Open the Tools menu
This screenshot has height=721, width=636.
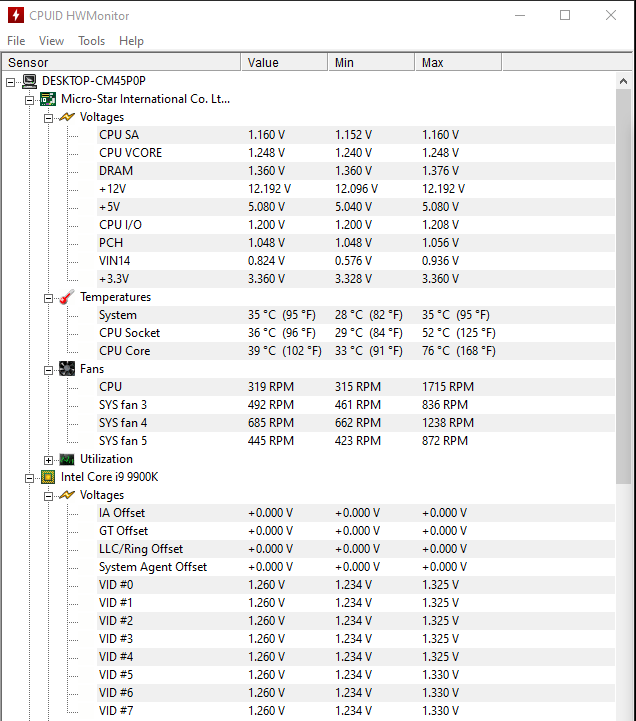click(x=92, y=41)
